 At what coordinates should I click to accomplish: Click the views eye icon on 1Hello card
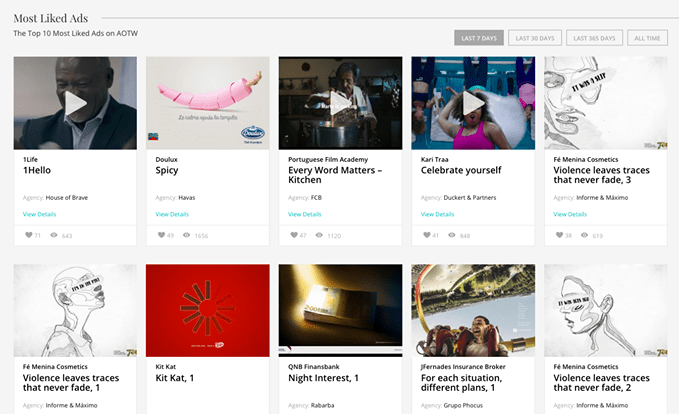coord(54,235)
